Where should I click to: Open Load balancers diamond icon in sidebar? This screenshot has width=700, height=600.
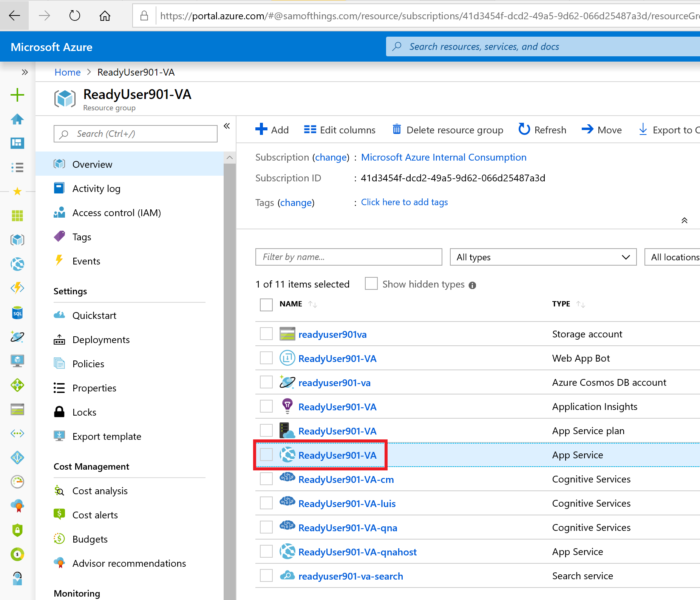coord(17,385)
